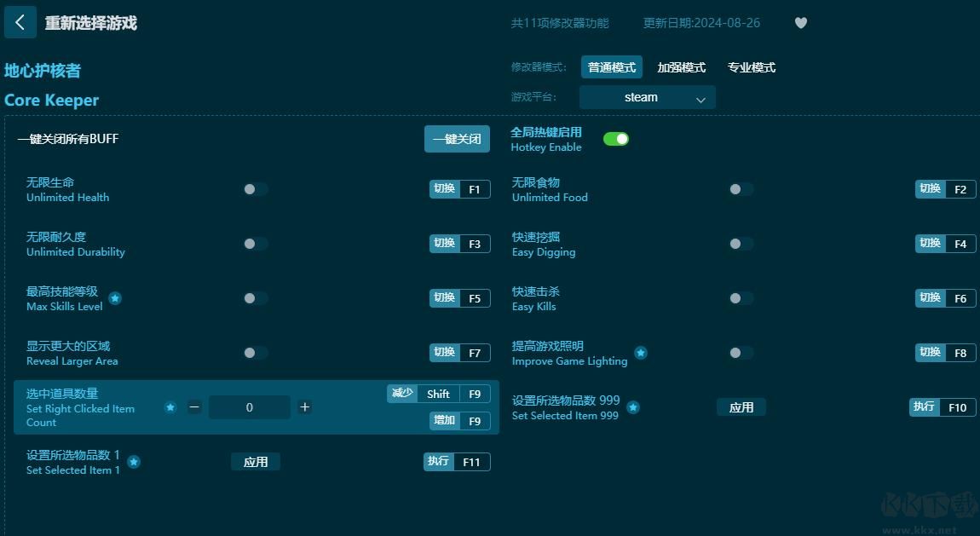Click the heart favorite icon at top
Viewport: 980px width, 536px height.
pyautogui.click(x=800, y=23)
